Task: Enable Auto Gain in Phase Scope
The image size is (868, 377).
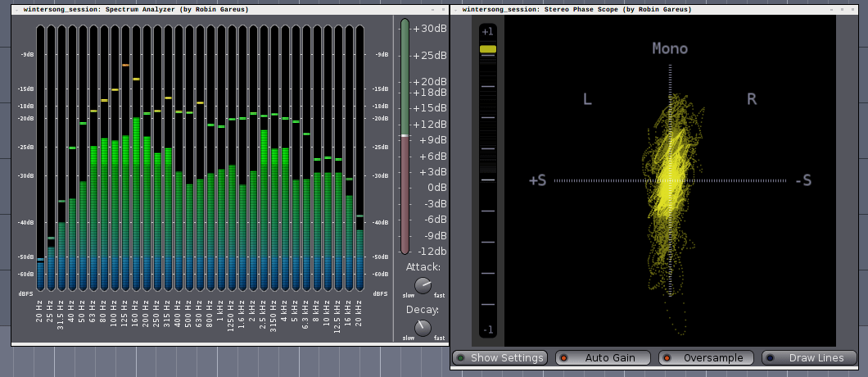Action: [x=603, y=357]
